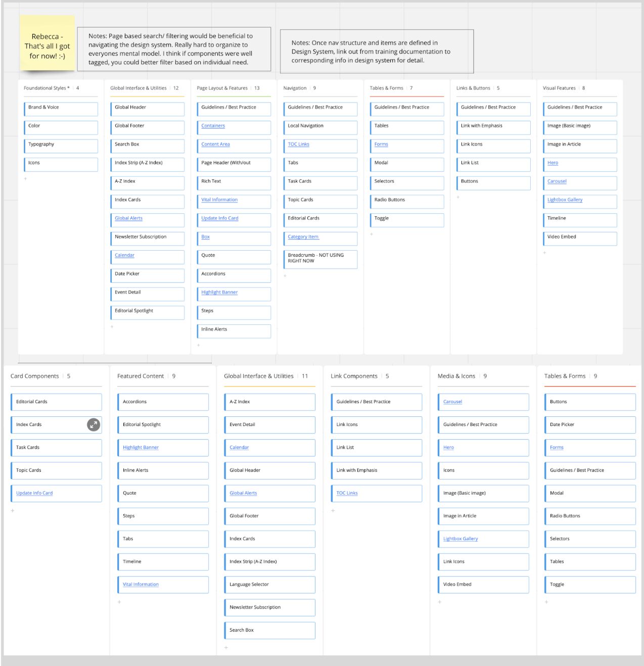The height and width of the screenshot is (666, 644).
Task: Follow the Category Item link
Action: 303,237
